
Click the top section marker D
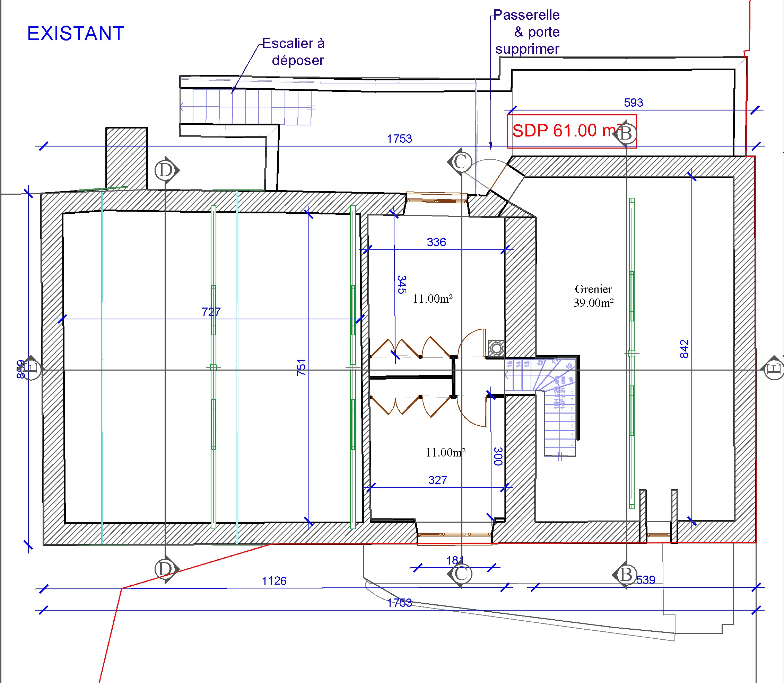165,170
